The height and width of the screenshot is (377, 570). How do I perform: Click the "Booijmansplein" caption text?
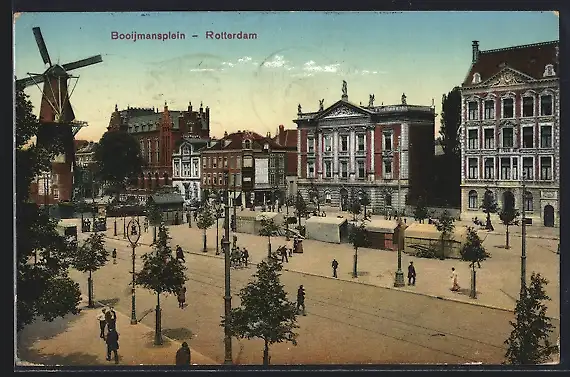[148, 36]
